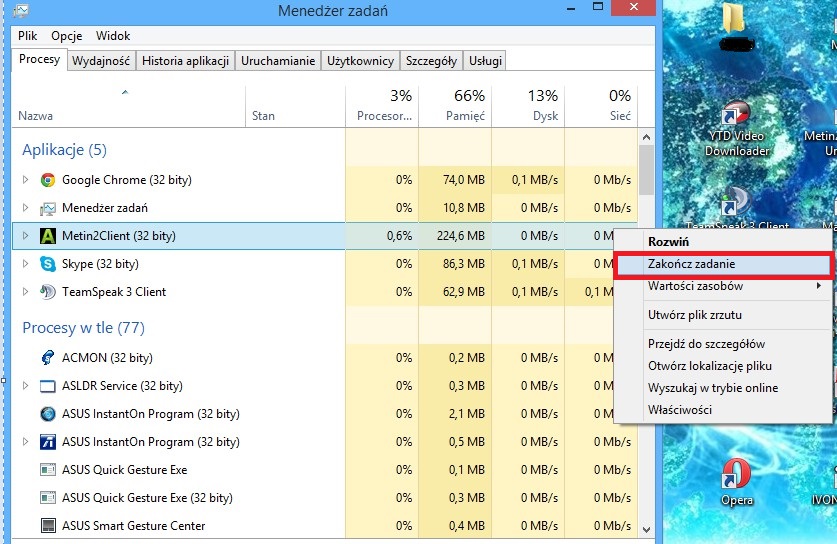Choose Zakończ zadanie in the context menu
Viewport: 837px width, 544px height.
point(723,264)
